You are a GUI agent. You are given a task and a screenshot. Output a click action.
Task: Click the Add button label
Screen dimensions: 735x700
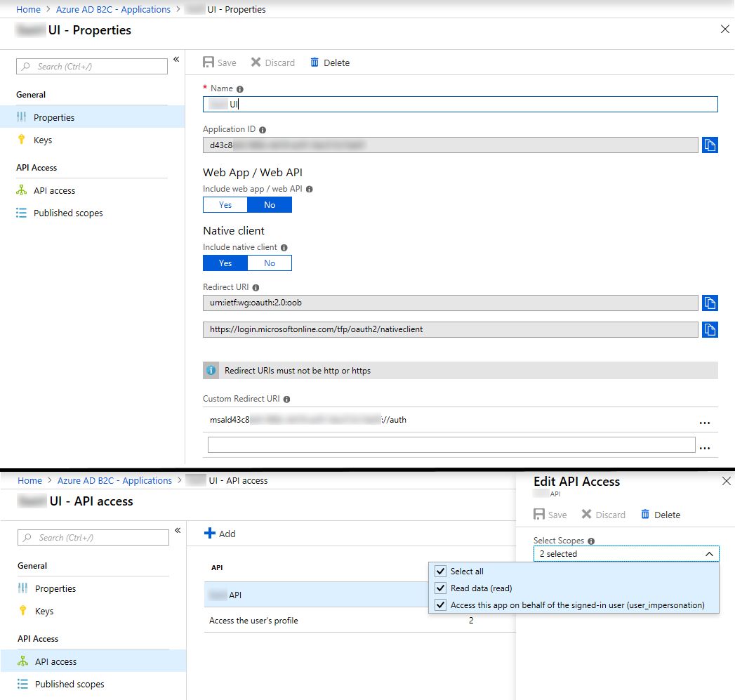pos(227,534)
